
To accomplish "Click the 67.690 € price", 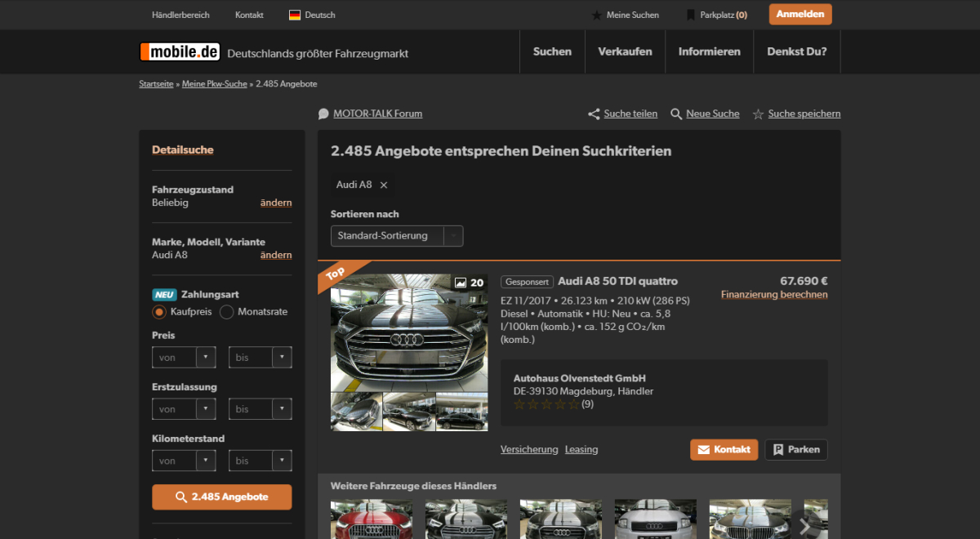I will 804,281.
